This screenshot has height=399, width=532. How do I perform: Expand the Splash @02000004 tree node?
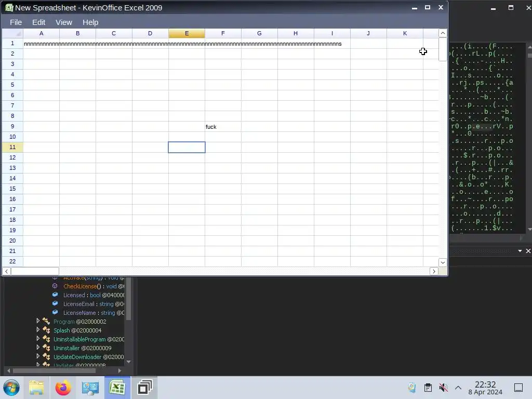click(38, 329)
